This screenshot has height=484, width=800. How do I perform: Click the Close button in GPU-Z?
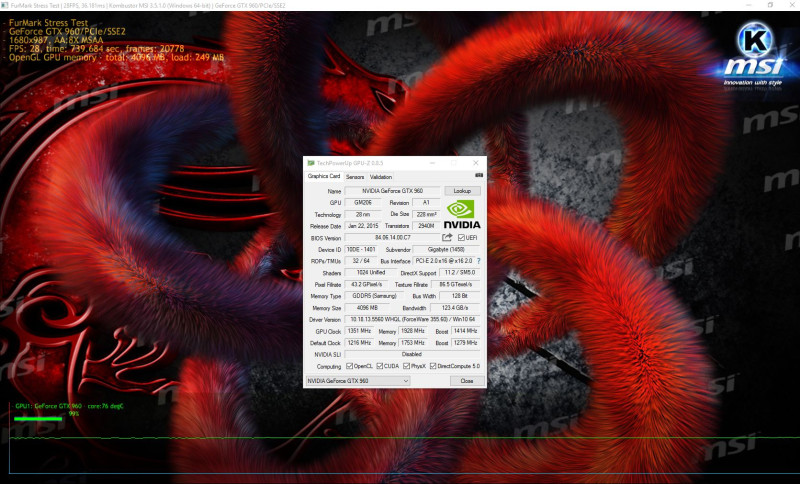(467, 381)
